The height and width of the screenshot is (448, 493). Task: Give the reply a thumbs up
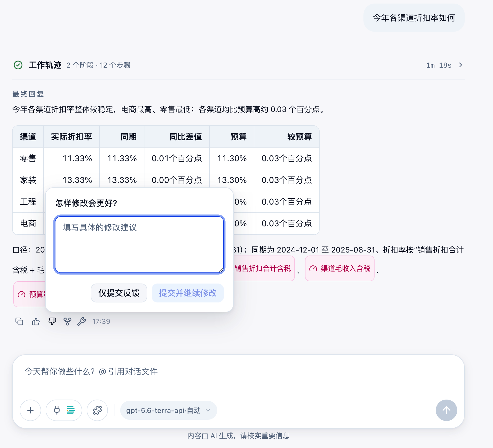(36, 321)
